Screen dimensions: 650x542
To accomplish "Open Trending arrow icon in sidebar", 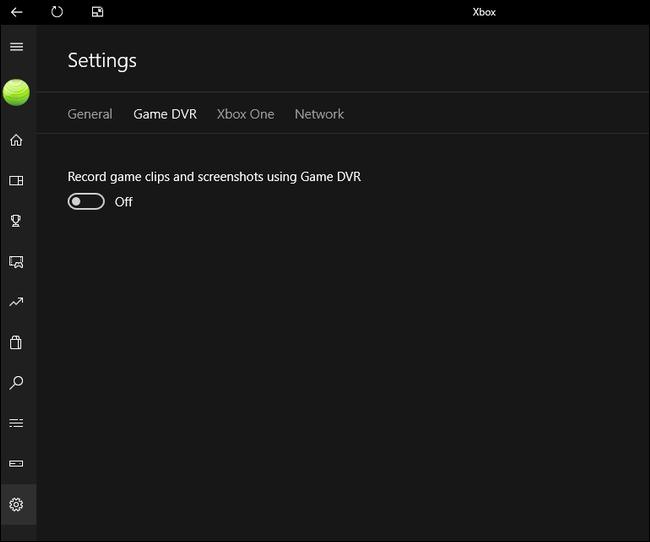I will click(16, 302).
